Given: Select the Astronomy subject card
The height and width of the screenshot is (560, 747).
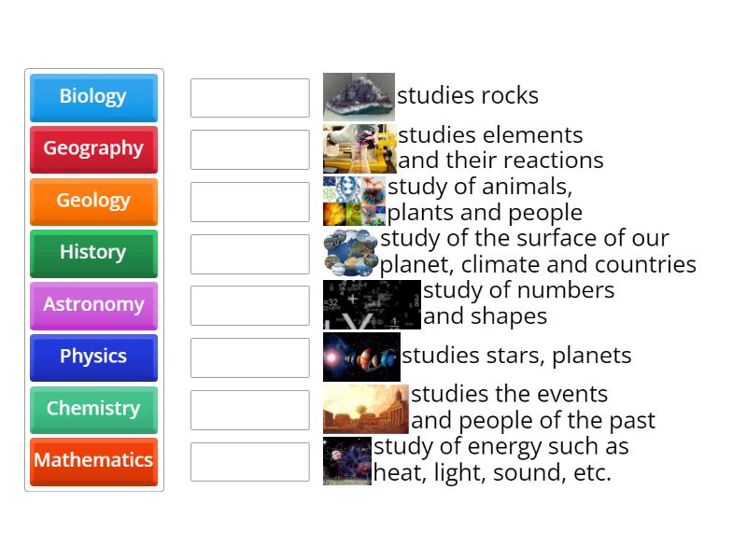Looking at the screenshot, I should pyautogui.click(x=93, y=304).
